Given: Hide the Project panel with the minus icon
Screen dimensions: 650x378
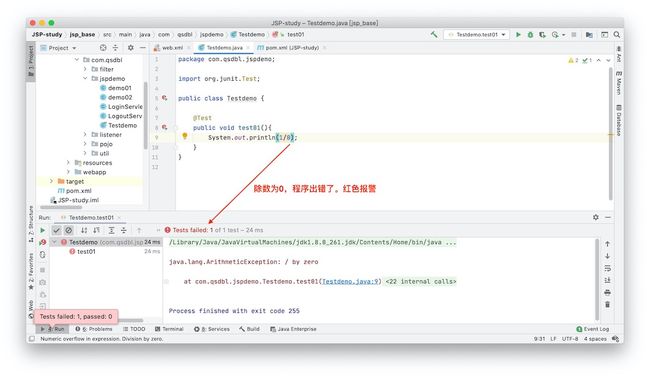Looking at the screenshot, I should pyautogui.click(x=143, y=48).
